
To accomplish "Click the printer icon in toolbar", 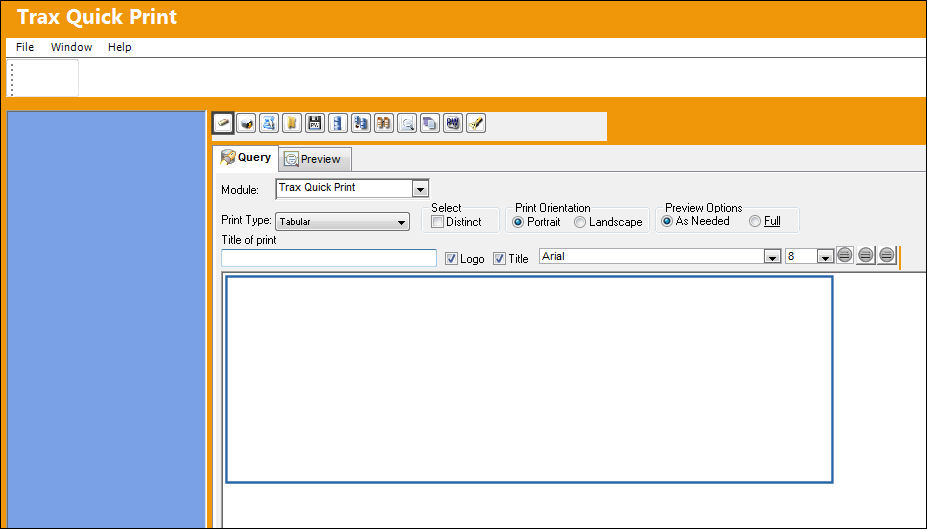I will click(x=246, y=124).
